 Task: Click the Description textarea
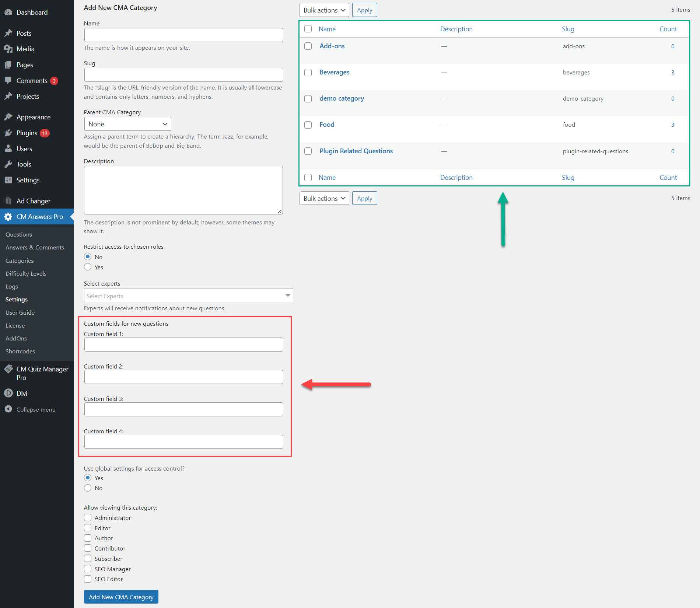(x=183, y=190)
